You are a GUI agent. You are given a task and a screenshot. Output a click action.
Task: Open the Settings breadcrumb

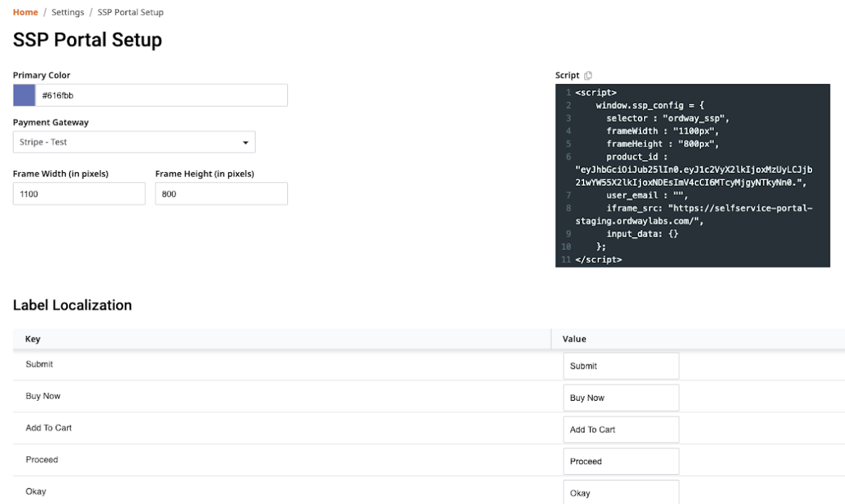tap(68, 12)
